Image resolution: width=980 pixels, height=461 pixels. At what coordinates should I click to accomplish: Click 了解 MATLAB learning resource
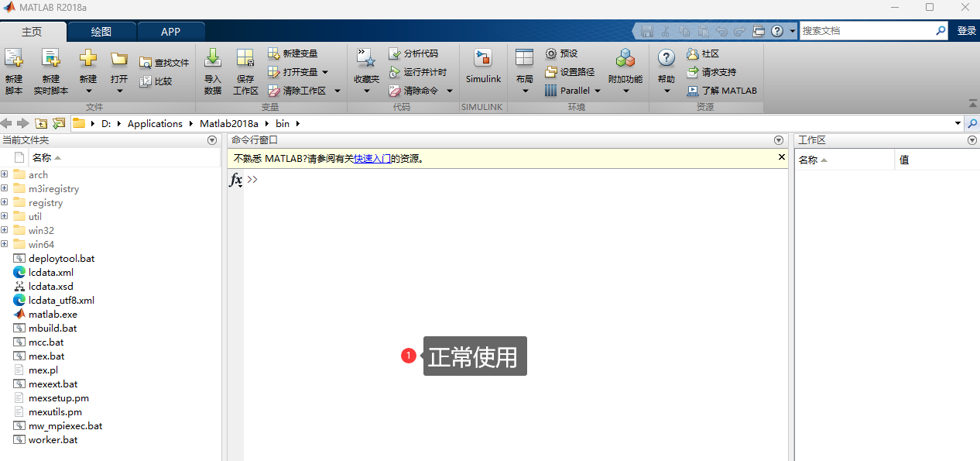coord(721,91)
